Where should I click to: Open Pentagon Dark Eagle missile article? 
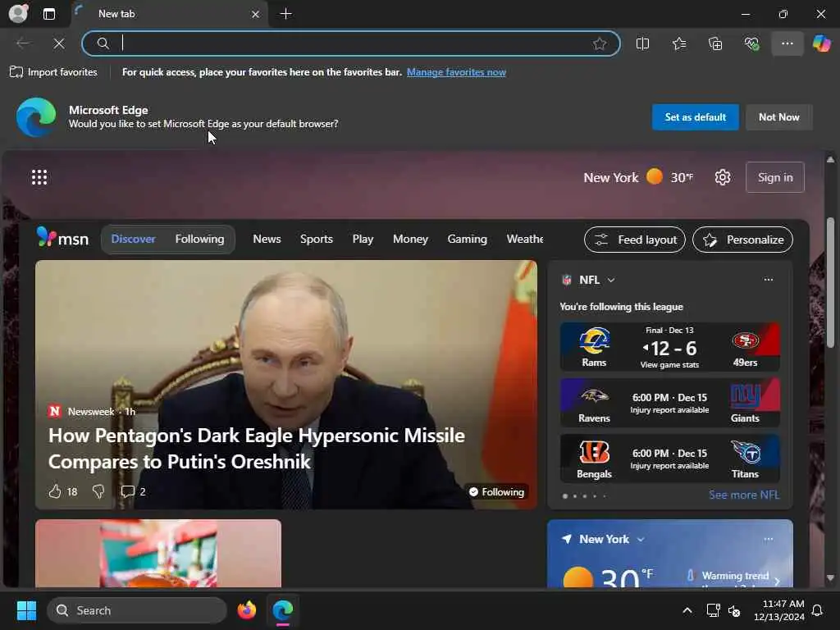click(257, 449)
